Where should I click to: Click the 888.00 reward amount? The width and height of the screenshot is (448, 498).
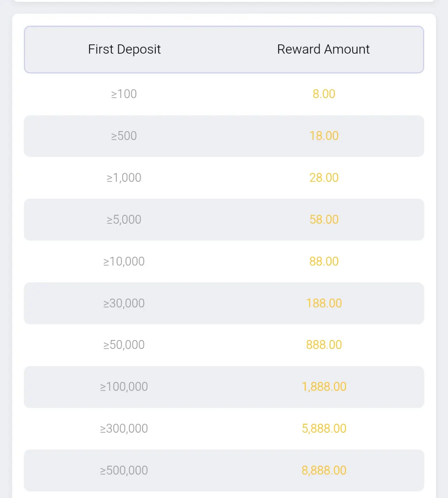324,345
